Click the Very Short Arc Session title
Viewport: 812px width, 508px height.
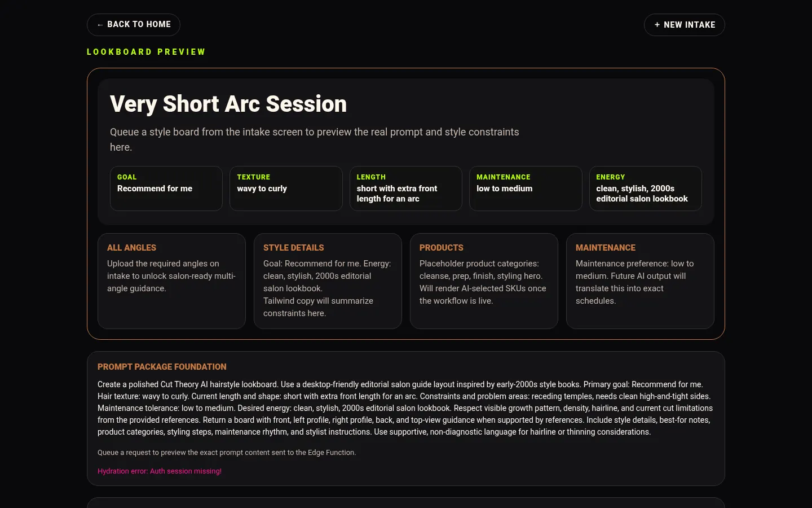coord(228,104)
